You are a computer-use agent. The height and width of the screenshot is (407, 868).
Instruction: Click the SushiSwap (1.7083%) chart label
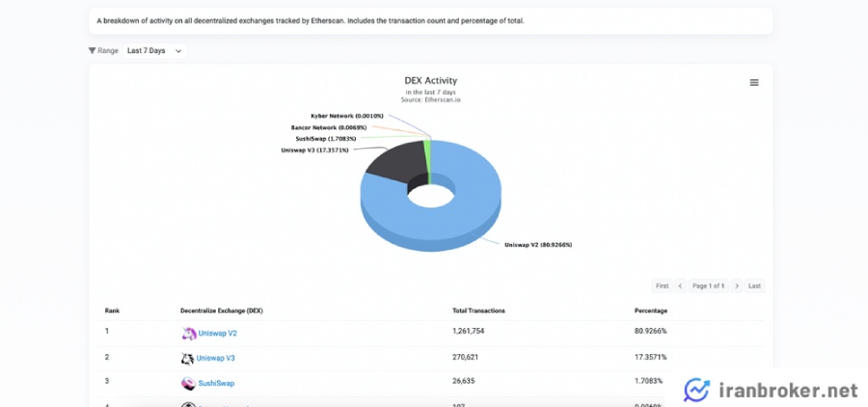click(x=326, y=139)
